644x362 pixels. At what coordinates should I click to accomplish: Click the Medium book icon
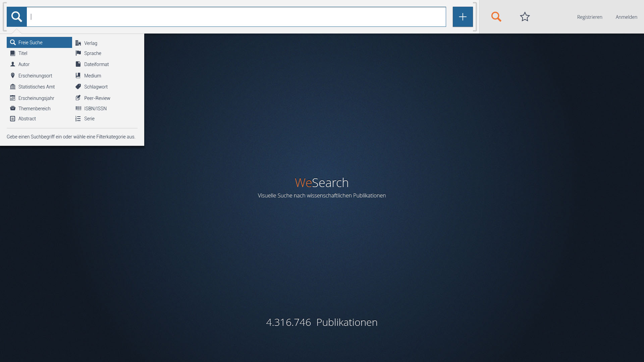pos(78,76)
